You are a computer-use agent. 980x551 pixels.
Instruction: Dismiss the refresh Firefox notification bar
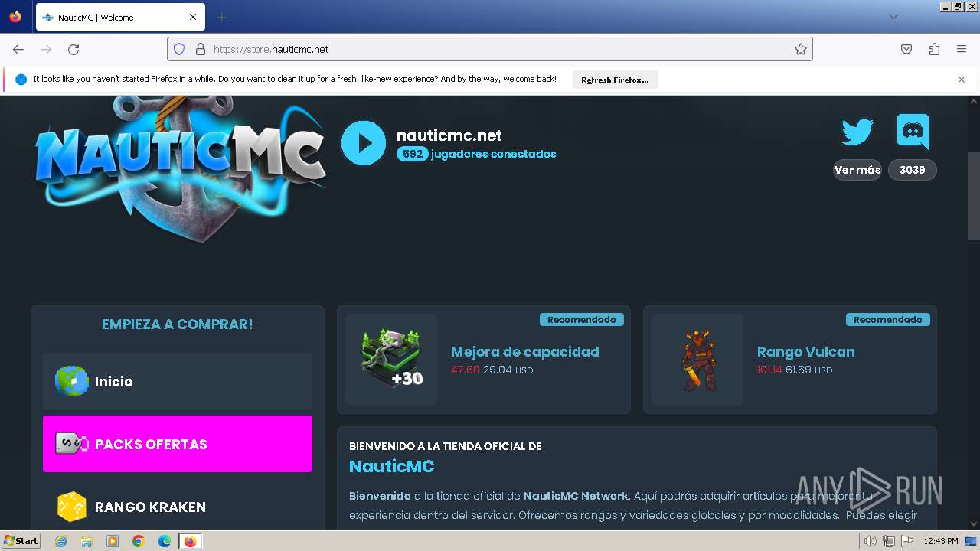point(962,80)
